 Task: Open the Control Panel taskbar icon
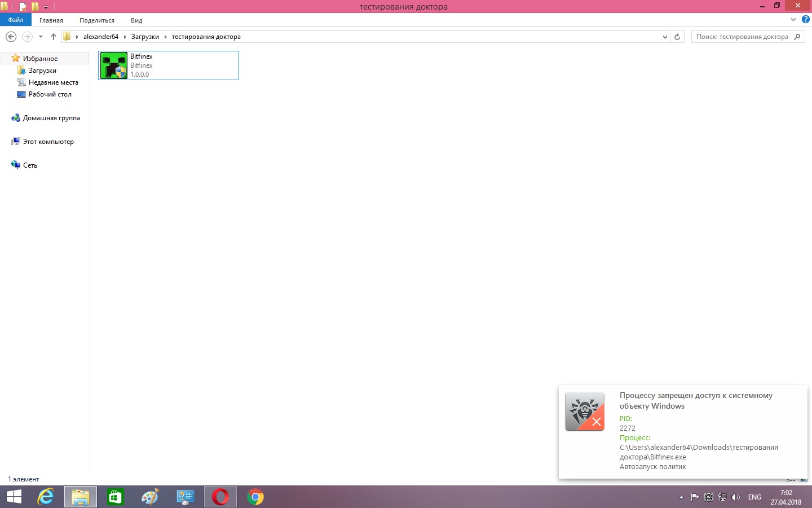[x=186, y=497]
